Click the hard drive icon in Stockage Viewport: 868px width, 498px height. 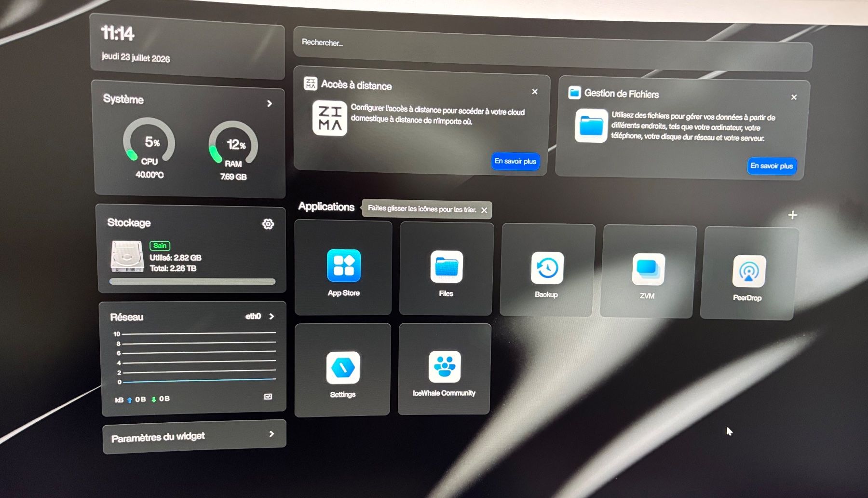coord(127,256)
